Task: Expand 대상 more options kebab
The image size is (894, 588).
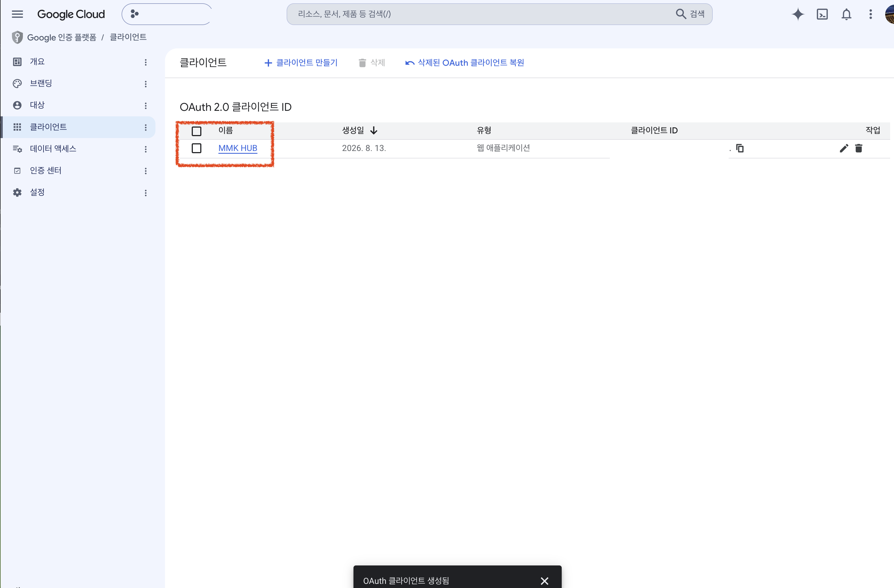Action: click(146, 106)
